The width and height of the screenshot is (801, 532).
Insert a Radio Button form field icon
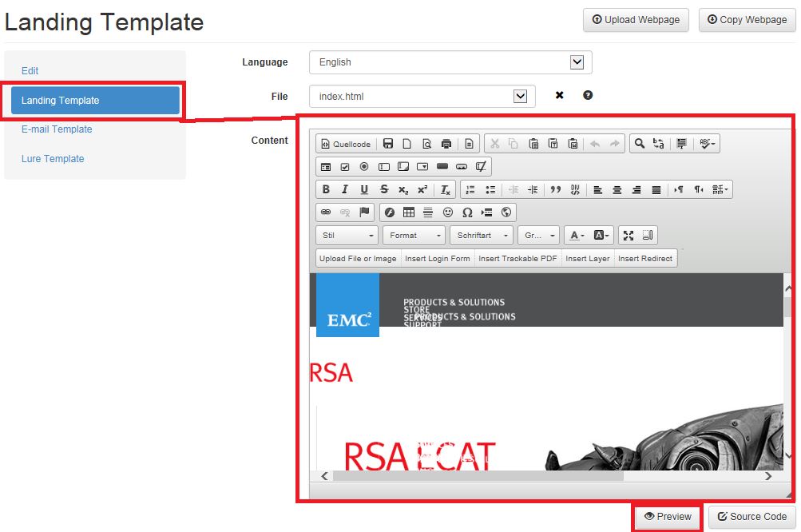point(364,167)
